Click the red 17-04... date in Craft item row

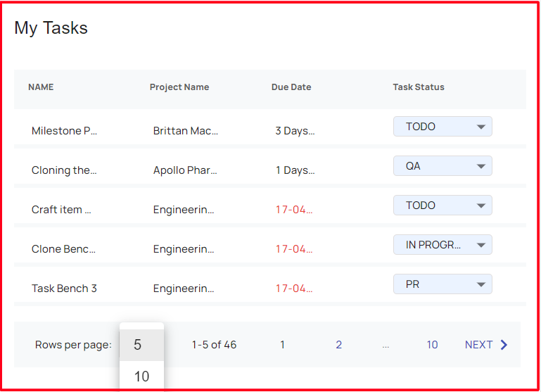(294, 210)
